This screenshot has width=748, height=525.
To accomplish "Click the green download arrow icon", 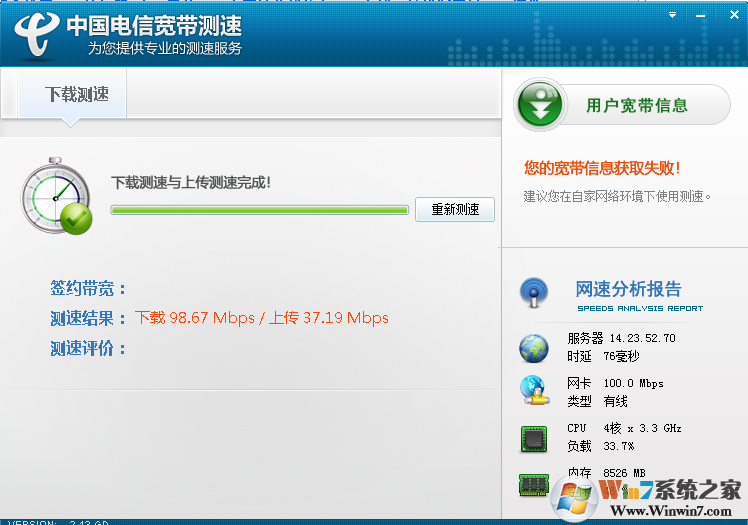I will coord(540,104).
